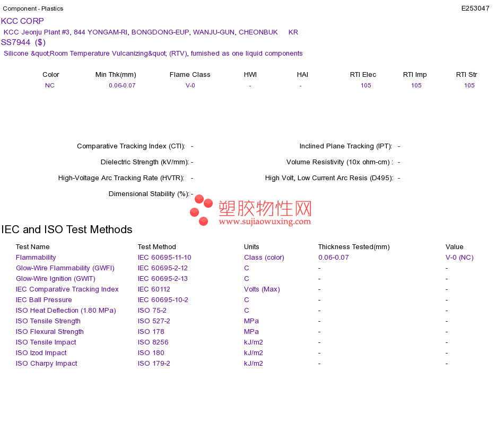Image resolution: width=504 pixels, height=424 pixels.
Task: Click the Test Method column header
Action: pos(157,246)
